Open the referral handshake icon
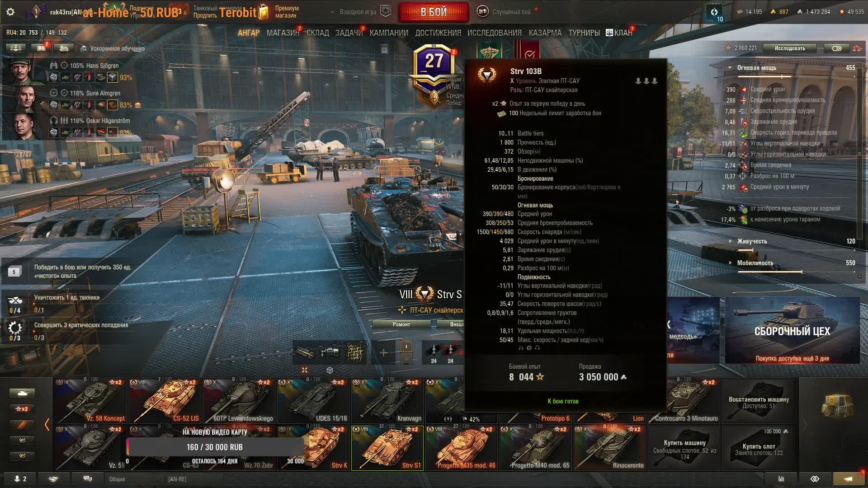Screen dimensions: 868x488 tap(53, 479)
